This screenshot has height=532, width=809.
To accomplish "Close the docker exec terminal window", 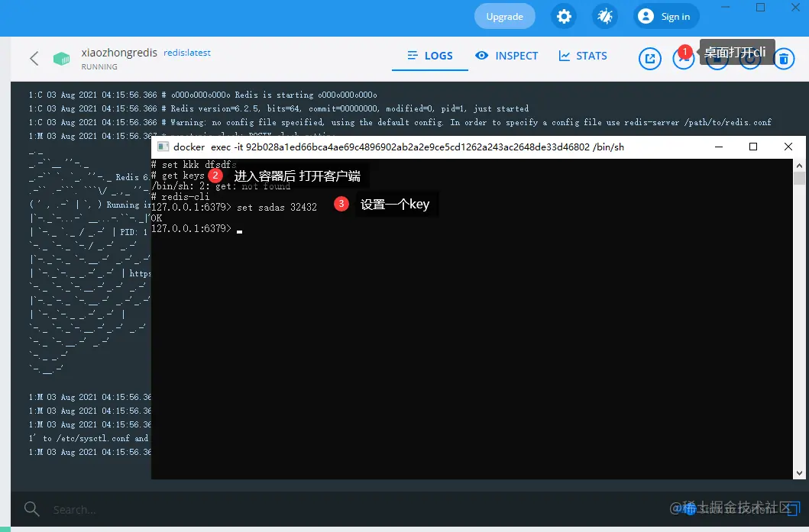I will (788, 147).
